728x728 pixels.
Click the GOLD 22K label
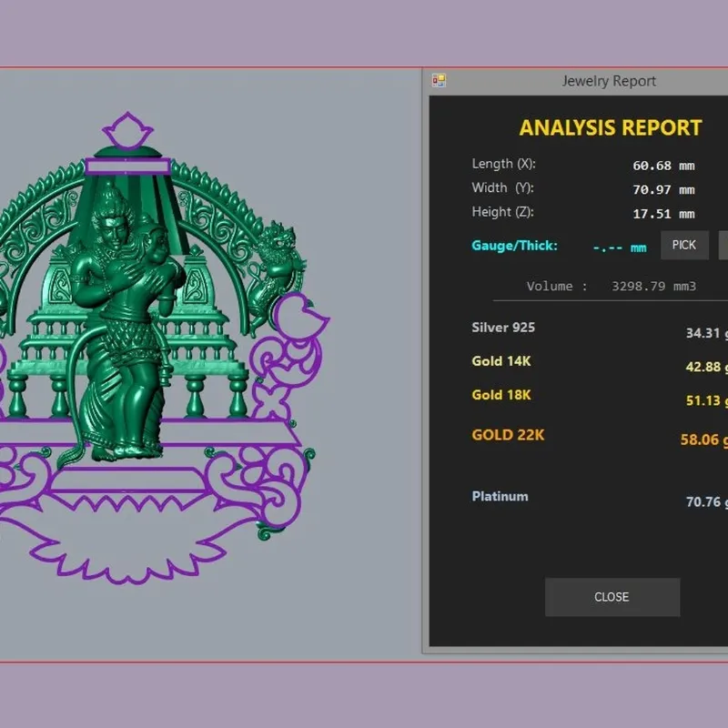tap(508, 435)
